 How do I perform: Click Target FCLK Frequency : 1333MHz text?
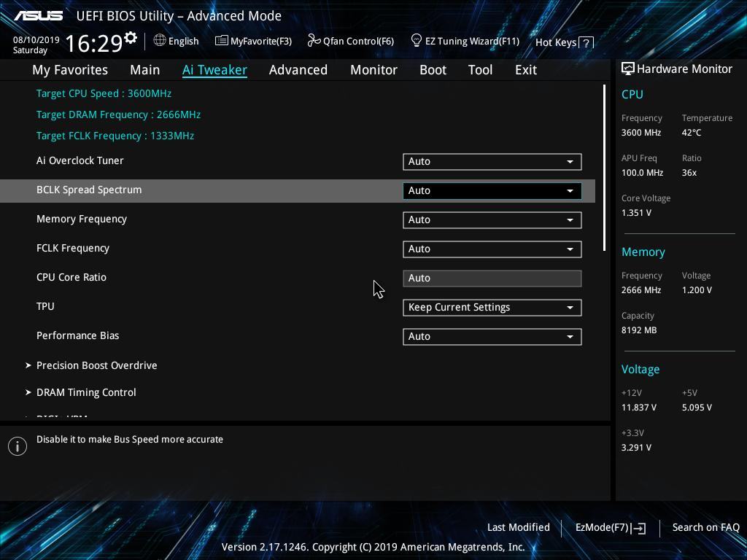coord(115,136)
